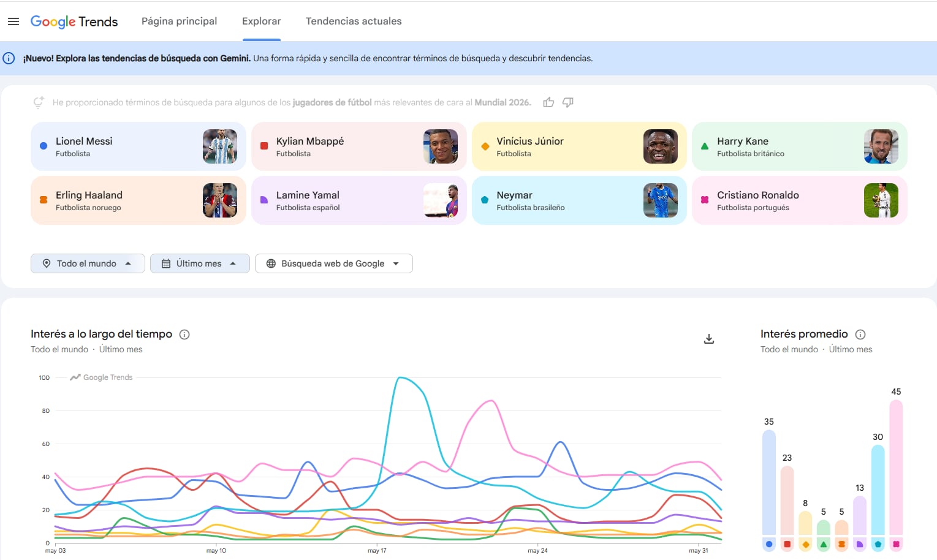Click Cristiano Ronaldo photo thumbnail
937x560 pixels.
[881, 200]
